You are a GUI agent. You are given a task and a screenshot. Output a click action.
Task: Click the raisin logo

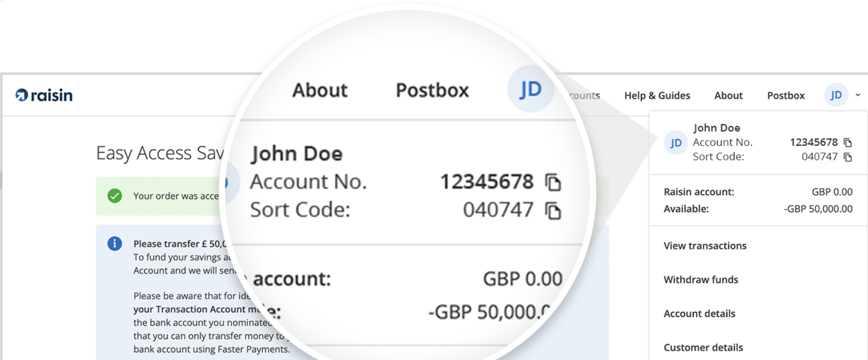coord(44,95)
